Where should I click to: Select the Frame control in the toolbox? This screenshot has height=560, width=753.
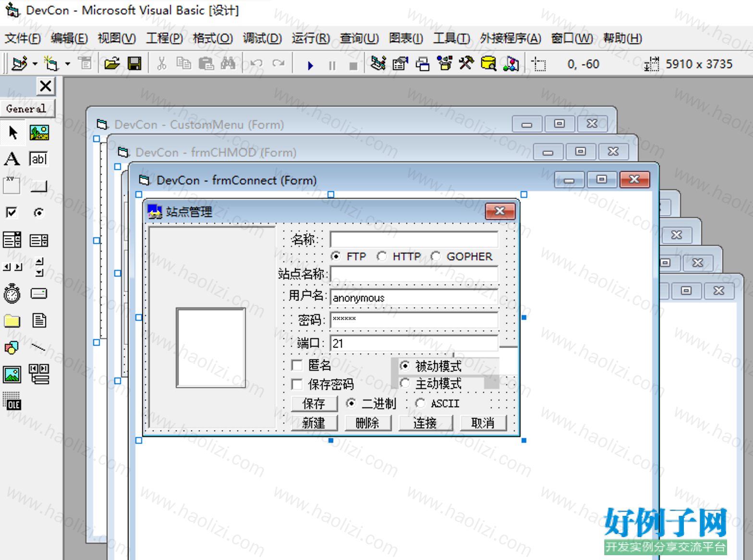tap(12, 185)
